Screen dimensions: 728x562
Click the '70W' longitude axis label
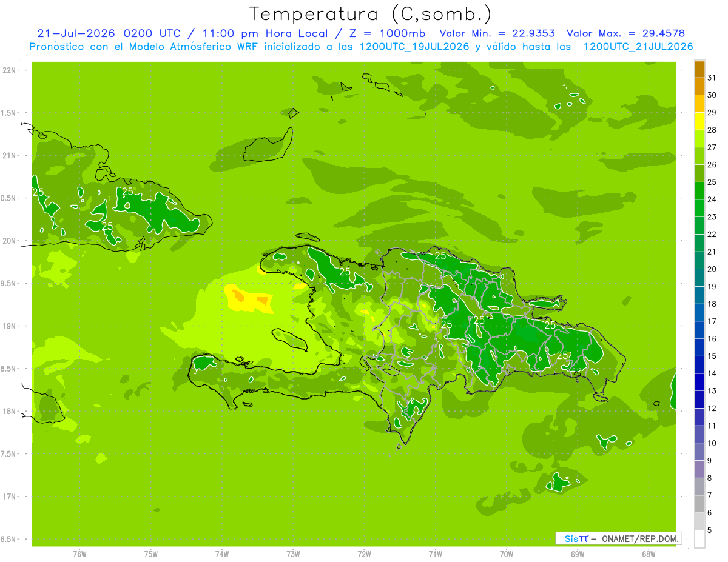(507, 554)
